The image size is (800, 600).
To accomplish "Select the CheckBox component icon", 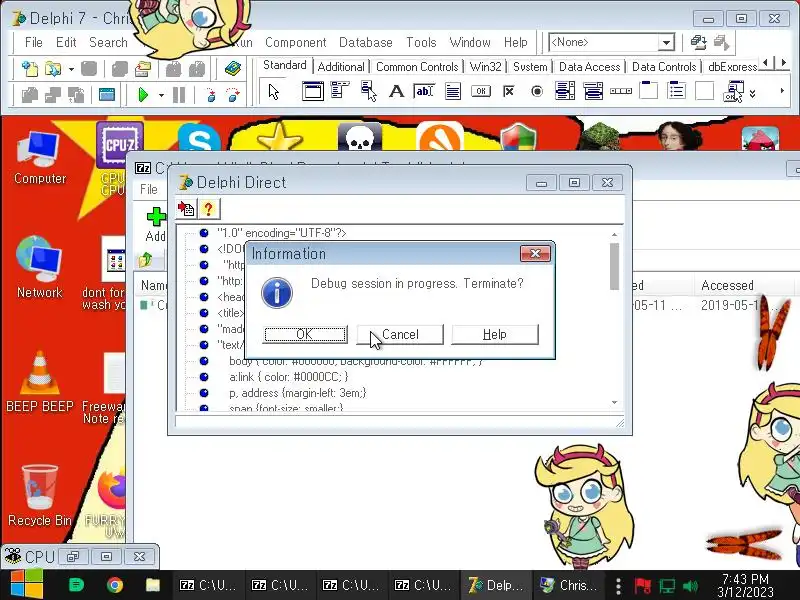I will (509, 92).
